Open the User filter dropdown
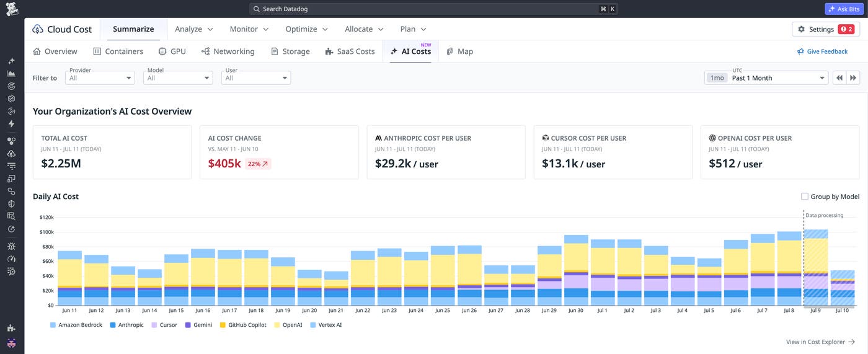The width and height of the screenshot is (868, 354). point(256,77)
